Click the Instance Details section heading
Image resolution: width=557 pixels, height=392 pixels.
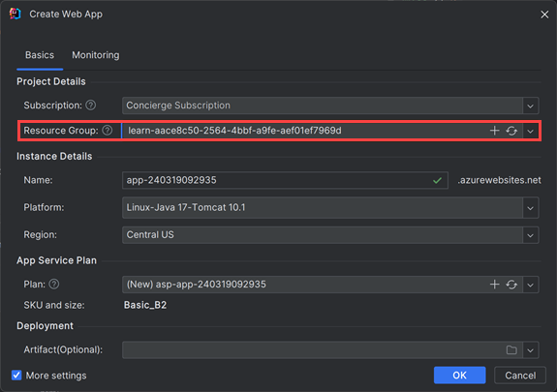tap(54, 156)
